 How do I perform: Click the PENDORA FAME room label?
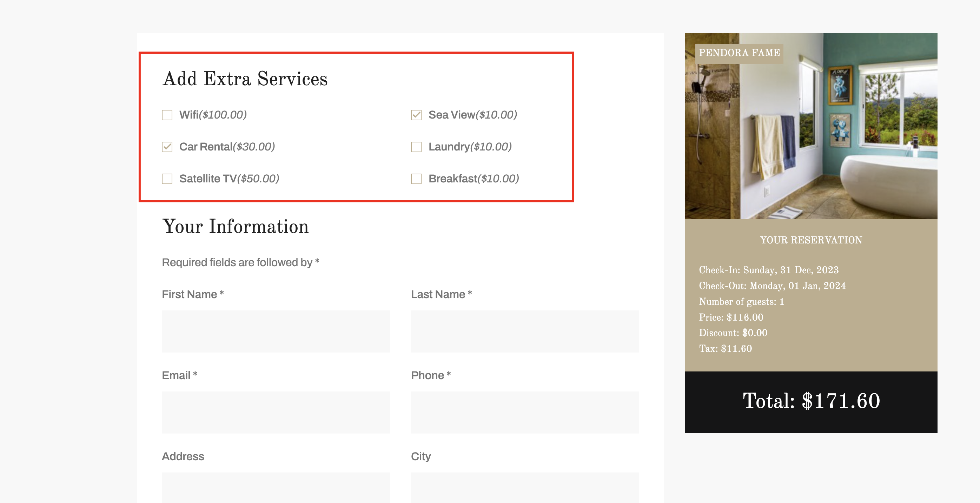[739, 53]
